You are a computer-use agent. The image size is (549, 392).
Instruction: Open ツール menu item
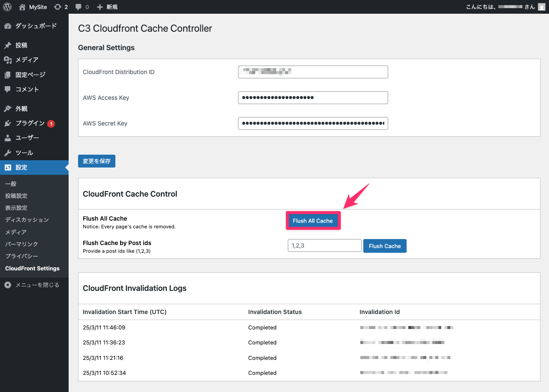click(x=34, y=153)
